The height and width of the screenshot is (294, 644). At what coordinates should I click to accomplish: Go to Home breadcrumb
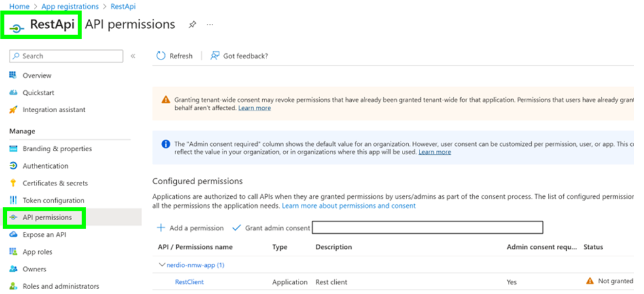(19, 6)
